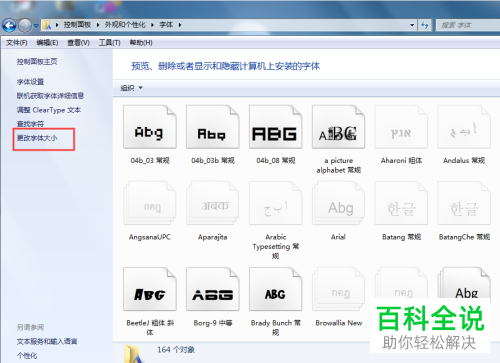500x363 pixels.
Task: Click 外观和个性化 in the address breadcrumb
Action: coord(125,25)
